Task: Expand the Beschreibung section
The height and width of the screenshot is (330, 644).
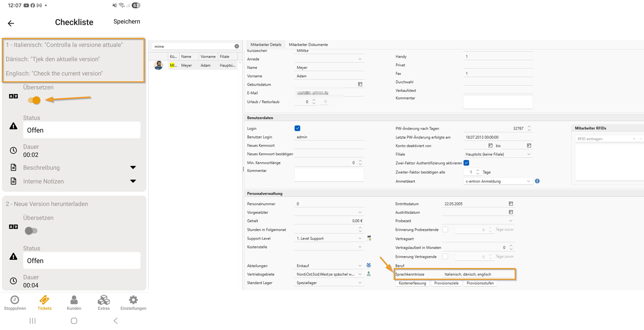Action: pos(133,167)
